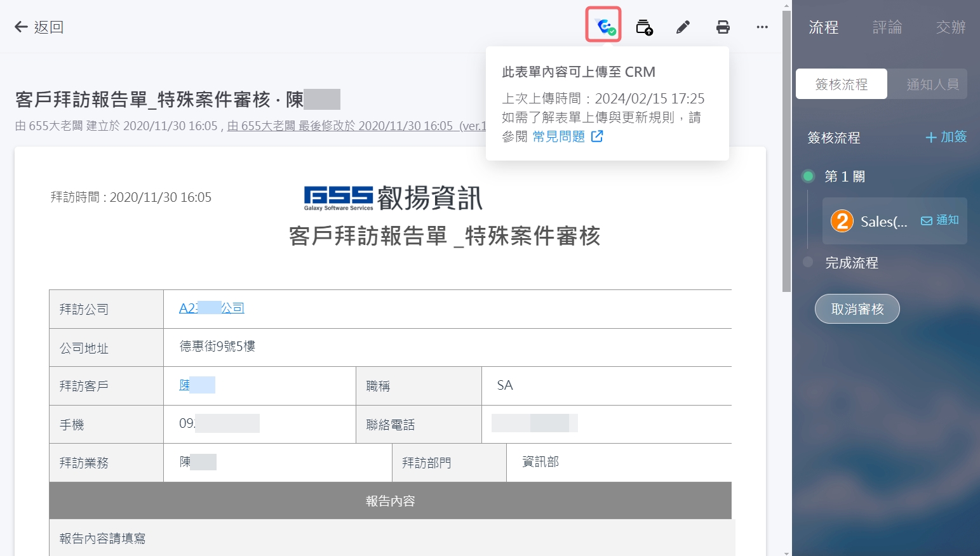This screenshot has height=556, width=980.
Task: Toggle to the 通知人員 view
Action: (932, 84)
